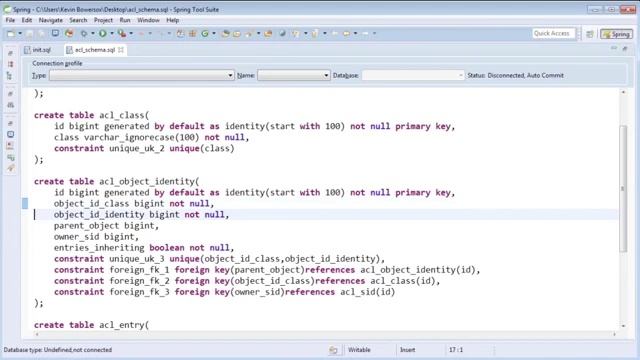Select the acl_schema.sql editor tab
The image size is (640, 360).
click(95, 50)
